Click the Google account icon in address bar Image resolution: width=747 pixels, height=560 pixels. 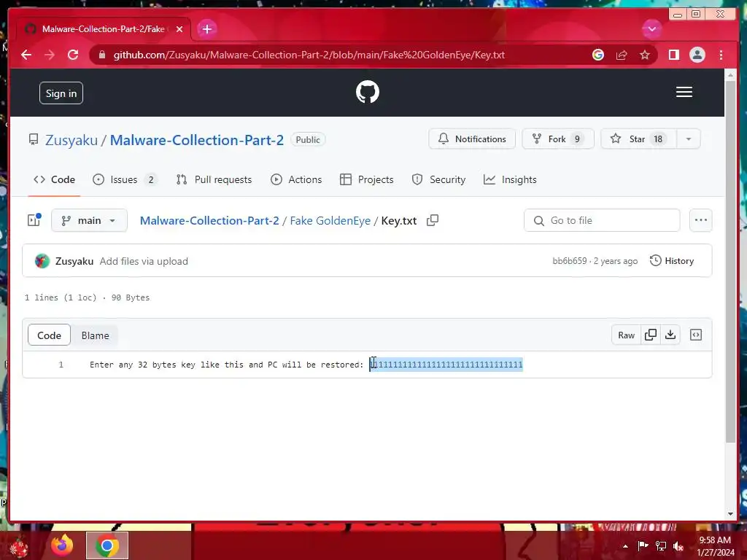[598, 55]
